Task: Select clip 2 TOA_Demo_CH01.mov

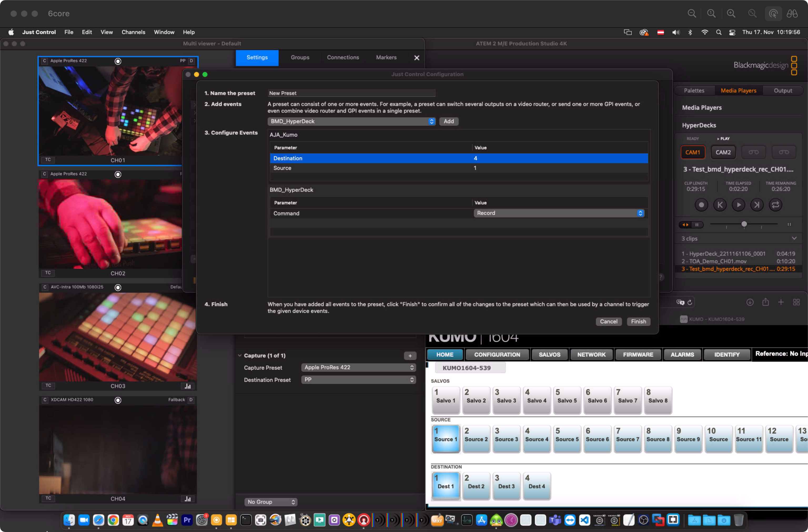Action: (738, 261)
